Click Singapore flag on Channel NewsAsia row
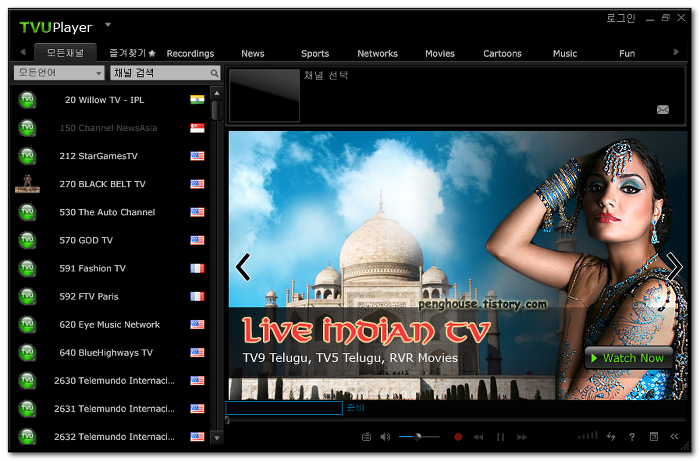This screenshot has width=700, height=461. (197, 128)
